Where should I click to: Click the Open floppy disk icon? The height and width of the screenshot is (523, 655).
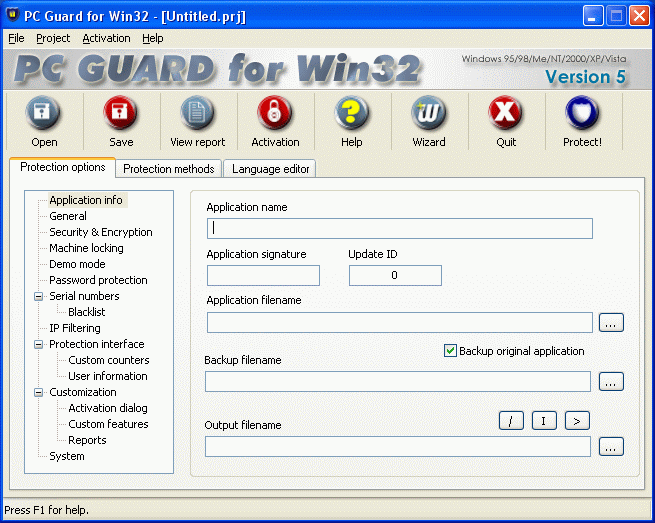pyautogui.click(x=44, y=114)
